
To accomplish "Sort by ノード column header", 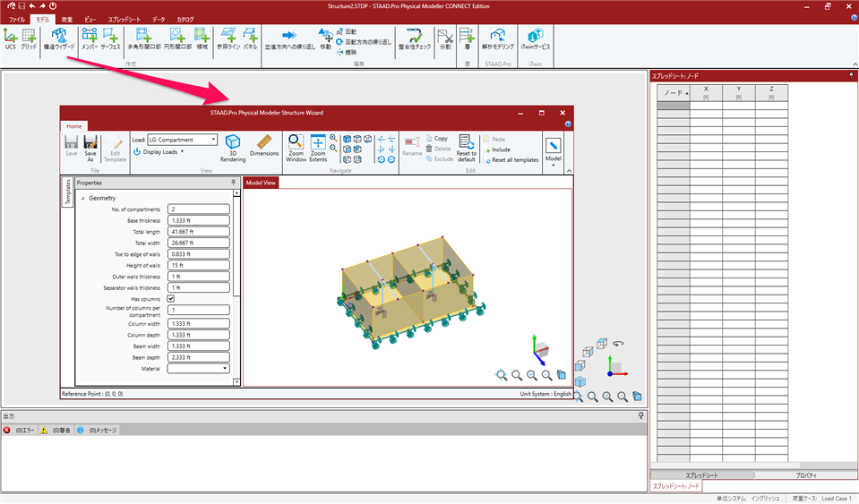I will point(674,93).
